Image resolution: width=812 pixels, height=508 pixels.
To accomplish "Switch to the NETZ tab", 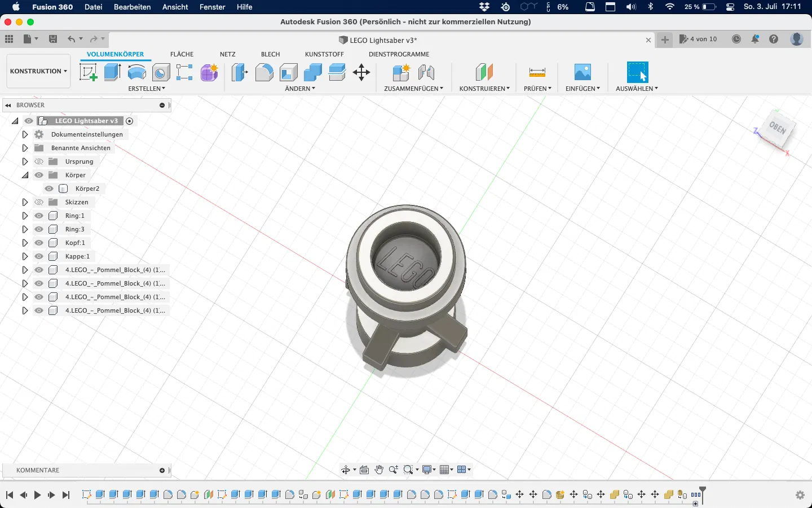I will (228, 54).
